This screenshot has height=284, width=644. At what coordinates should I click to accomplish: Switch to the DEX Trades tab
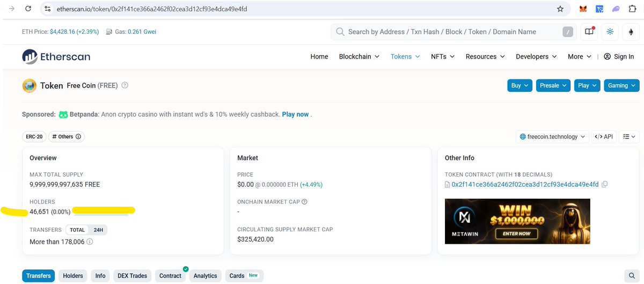(x=133, y=276)
